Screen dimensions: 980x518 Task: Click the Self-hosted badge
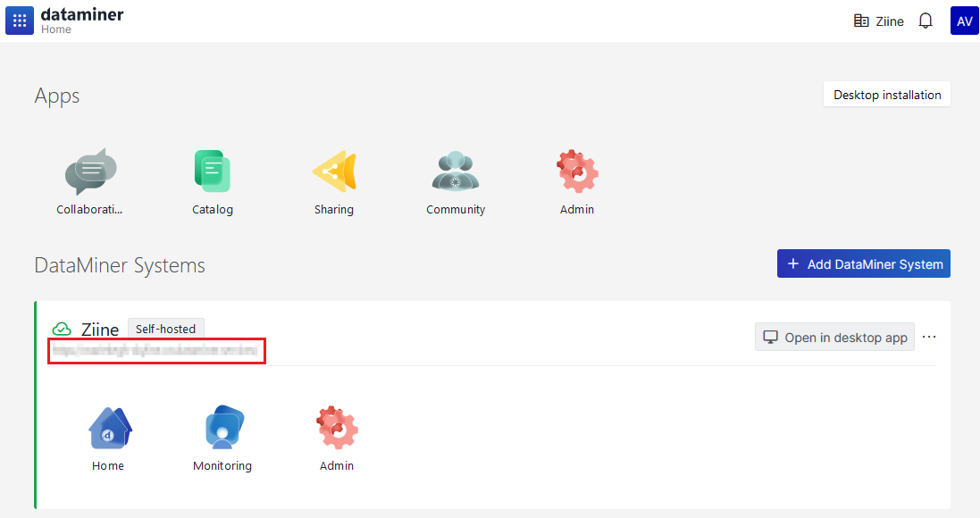click(x=165, y=329)
